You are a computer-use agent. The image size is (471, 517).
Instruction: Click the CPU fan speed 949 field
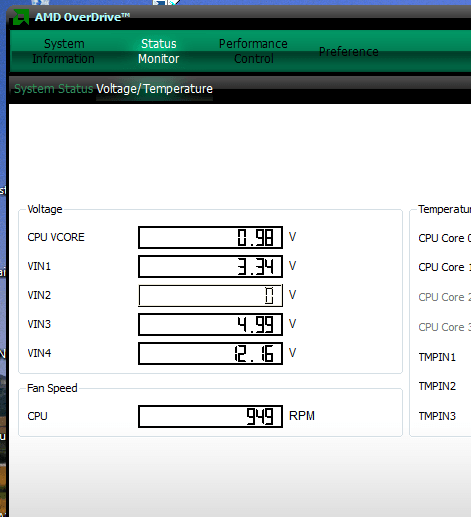(x=210, y=416)
